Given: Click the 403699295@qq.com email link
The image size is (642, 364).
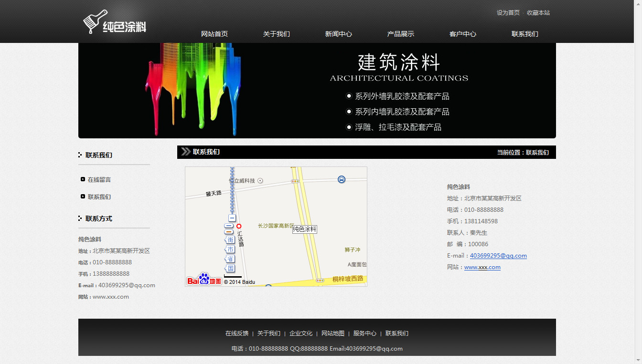Looking at the screenshot, I should click(498, 256).
